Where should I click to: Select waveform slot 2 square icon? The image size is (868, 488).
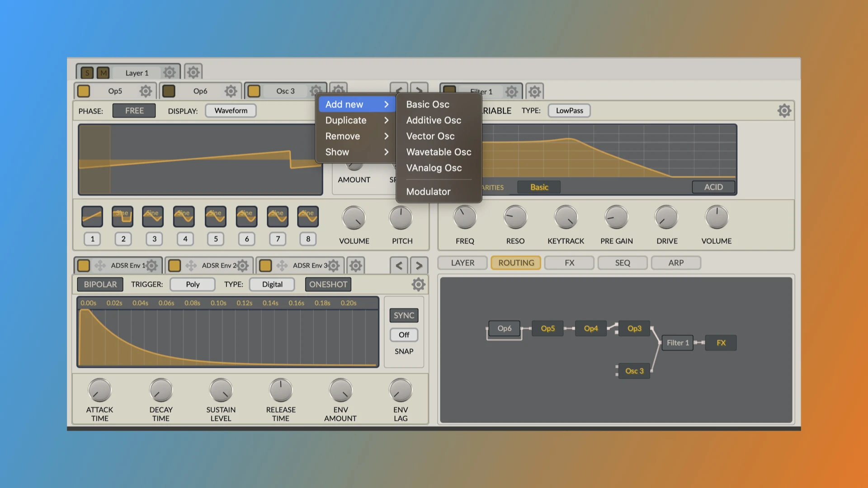[123, 217]
